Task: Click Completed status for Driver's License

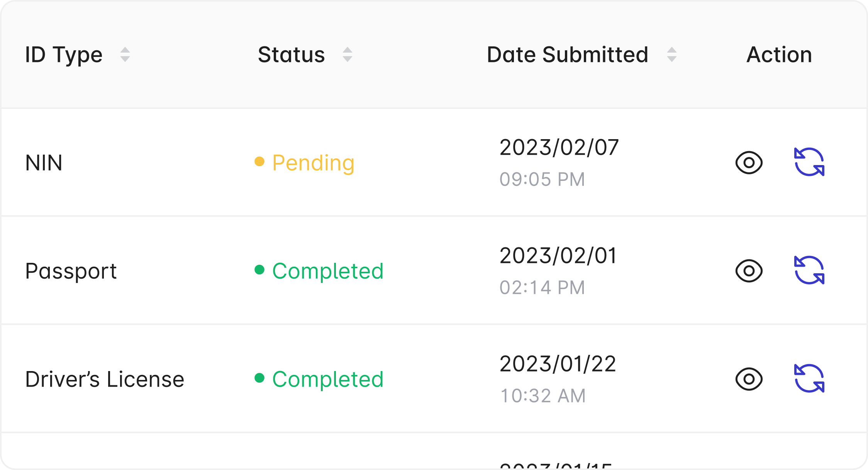Action: [327, 379]
